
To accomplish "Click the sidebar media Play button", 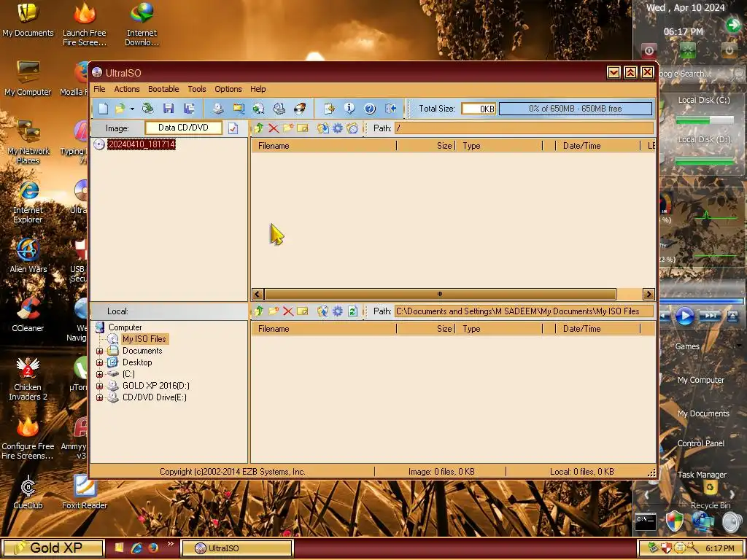I will (684, 316).
